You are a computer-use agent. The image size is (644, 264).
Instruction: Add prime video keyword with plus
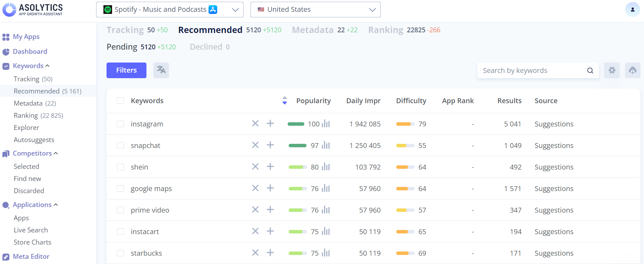click(x=270, y=209)
